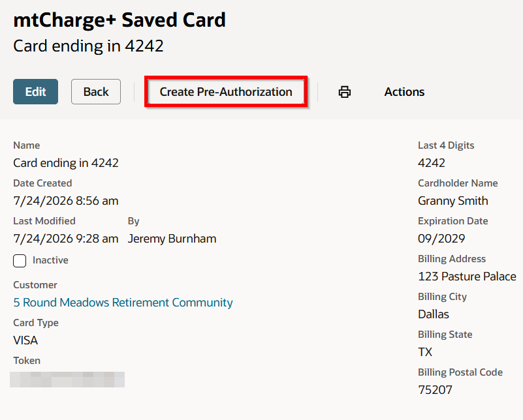Click the billing state TX
523x420 pixels.
(425, 352)
